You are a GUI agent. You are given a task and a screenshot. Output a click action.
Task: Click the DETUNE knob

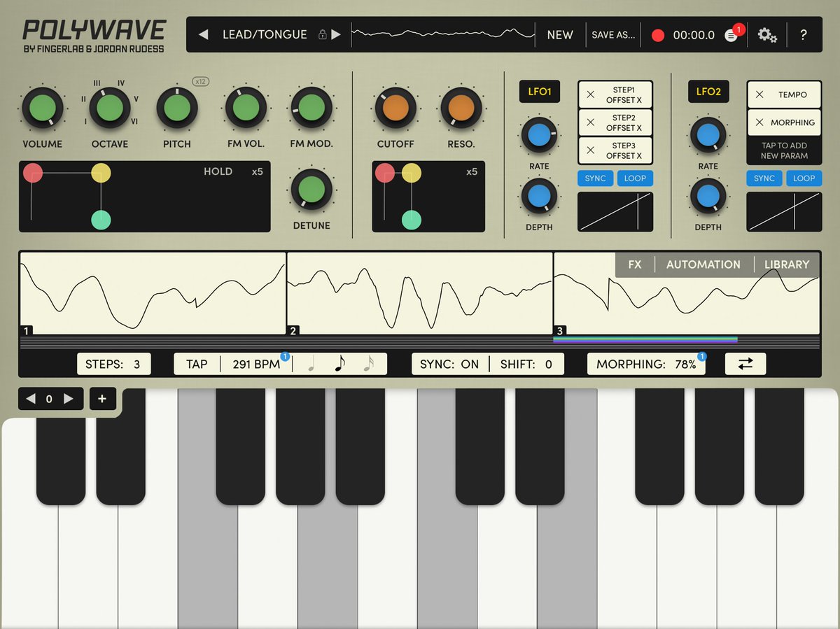pos(311,189)
